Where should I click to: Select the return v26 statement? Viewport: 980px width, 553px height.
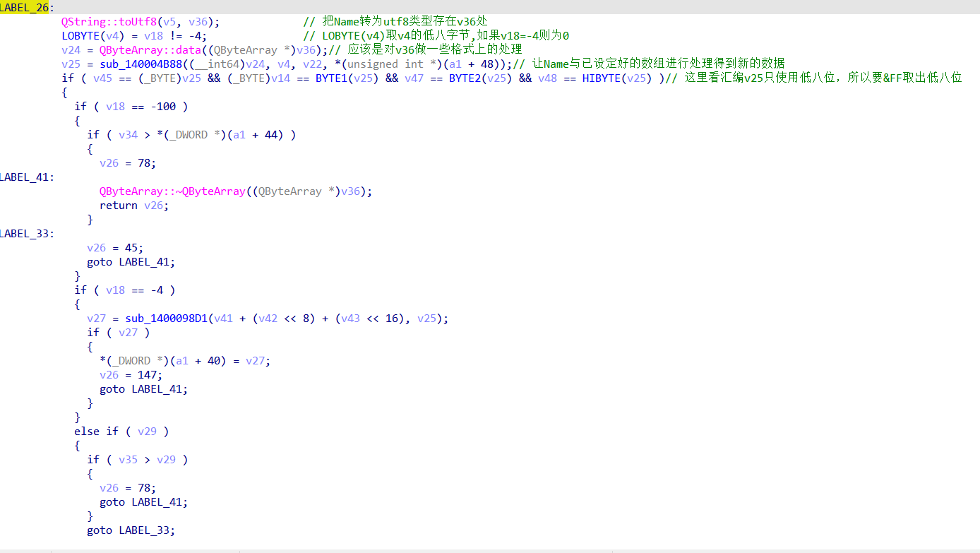pyautogui.click(x=133, y=205)
